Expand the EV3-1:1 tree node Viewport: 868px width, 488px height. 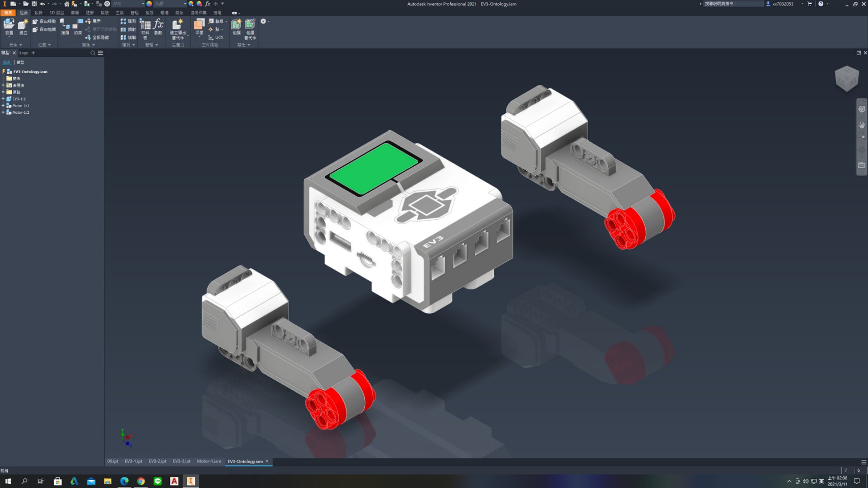[x=3, y=99]
